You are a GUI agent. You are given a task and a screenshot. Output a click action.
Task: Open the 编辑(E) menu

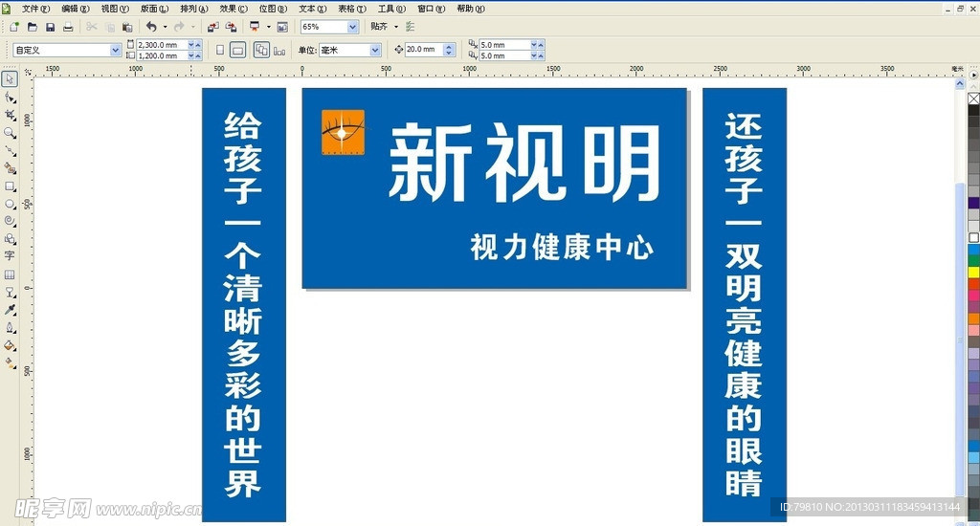click(x=75, y=9)
